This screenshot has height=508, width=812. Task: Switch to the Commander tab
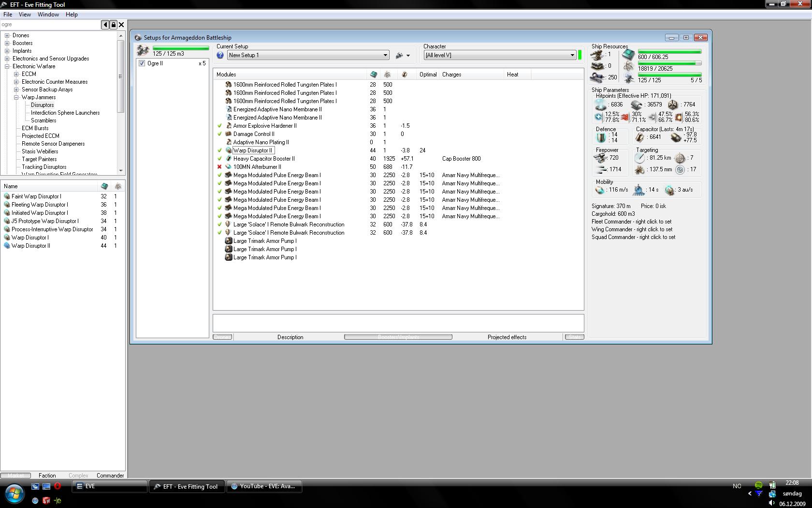[110, 476]
